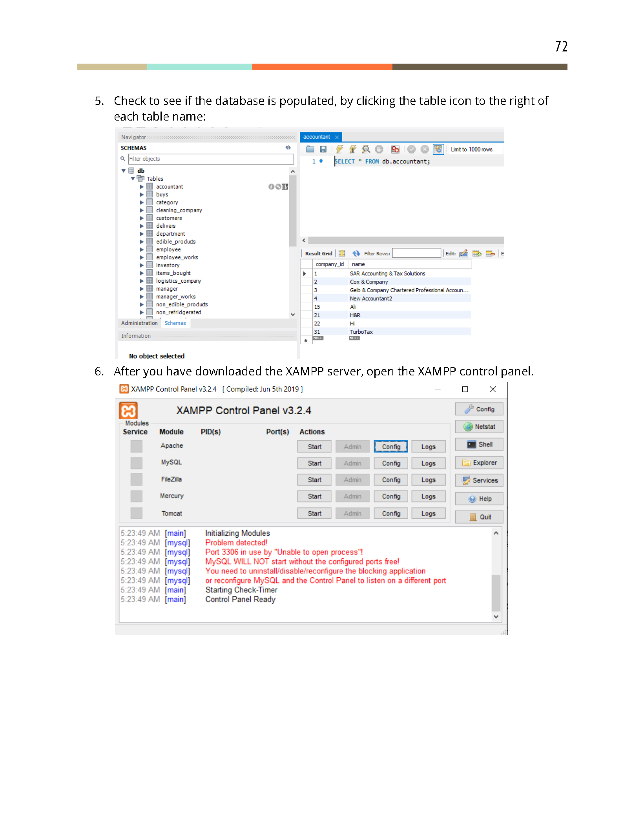The height and width of the screenshot is (838, 644).
Task: Collapse the Tables tree in Navigator
Action: coord(133,179)
